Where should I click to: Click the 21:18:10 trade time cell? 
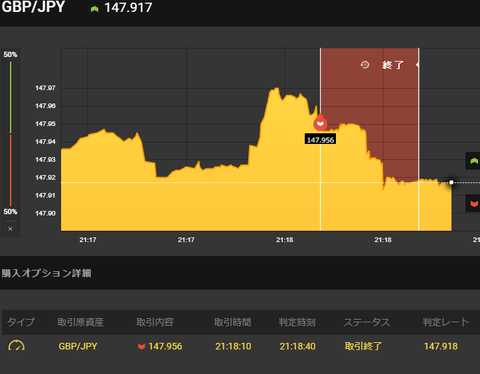(233, 346)
